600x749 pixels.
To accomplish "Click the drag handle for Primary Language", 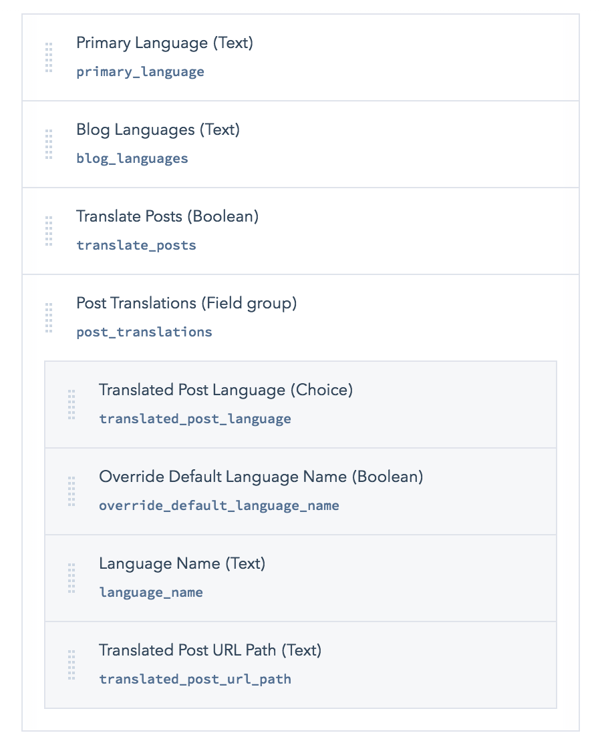I will click(49, 58).
